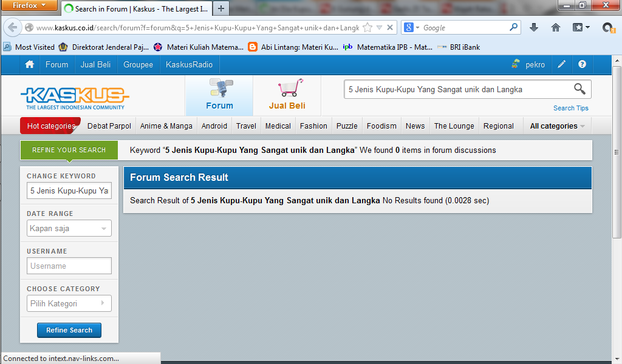This screenshot has height=364, width=622.
Task: Click the pencil create-thread icon
Action: click(562, 64)
